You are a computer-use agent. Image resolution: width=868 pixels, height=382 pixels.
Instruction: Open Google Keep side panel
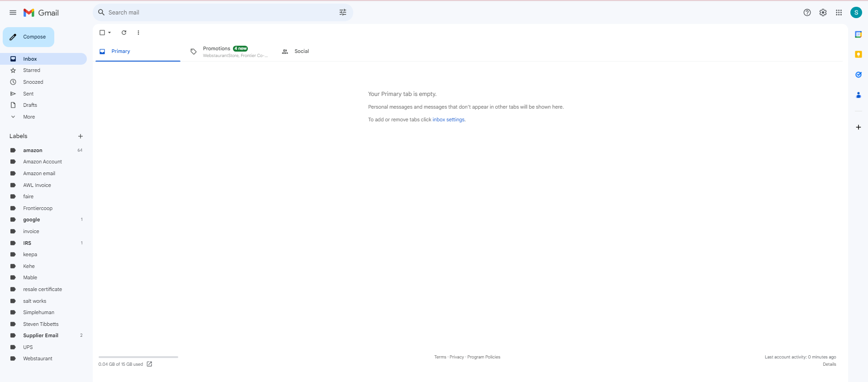[858, 54]
